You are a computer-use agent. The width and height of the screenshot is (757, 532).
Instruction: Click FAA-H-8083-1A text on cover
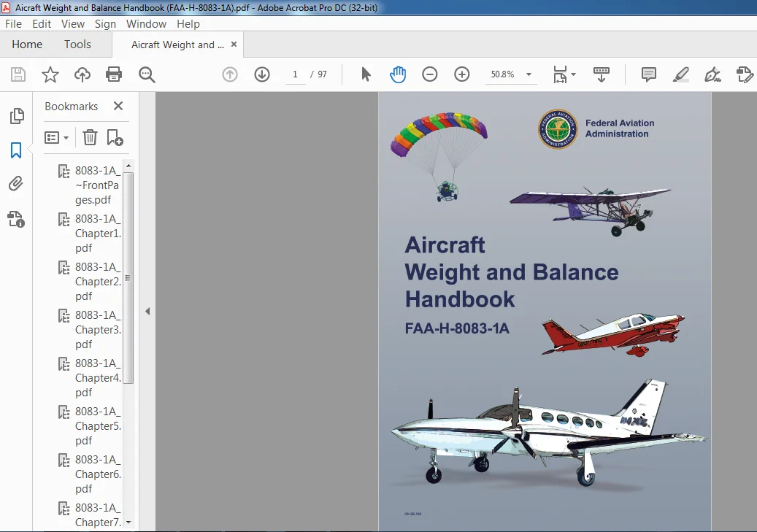(457, 328)
